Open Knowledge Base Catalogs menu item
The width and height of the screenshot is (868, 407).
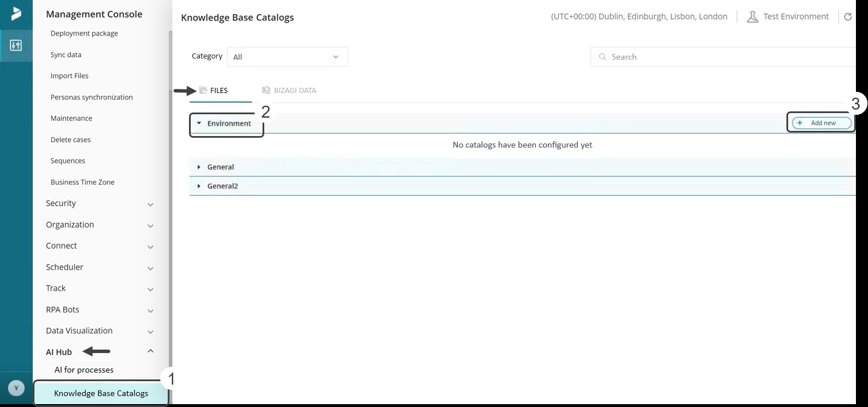pyautogui.click(x=101, y=393)
